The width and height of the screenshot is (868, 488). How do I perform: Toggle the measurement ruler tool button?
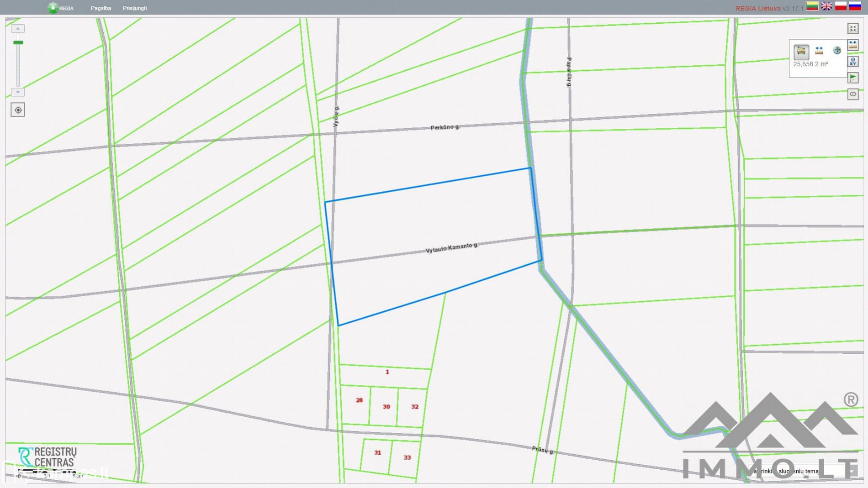click(x=853, y=45)
